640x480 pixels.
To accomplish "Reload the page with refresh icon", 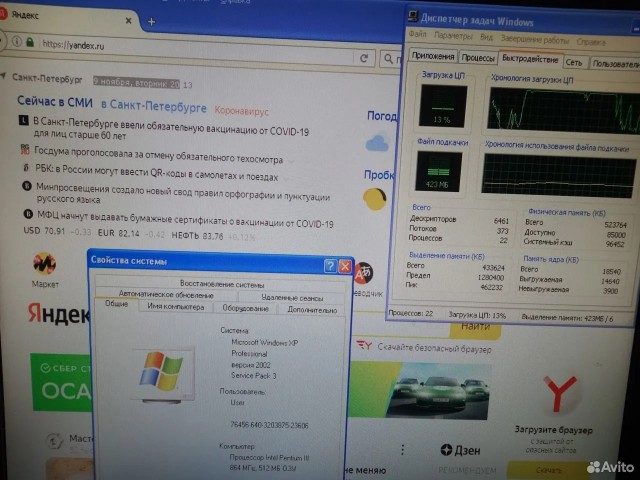I will 364,58.
